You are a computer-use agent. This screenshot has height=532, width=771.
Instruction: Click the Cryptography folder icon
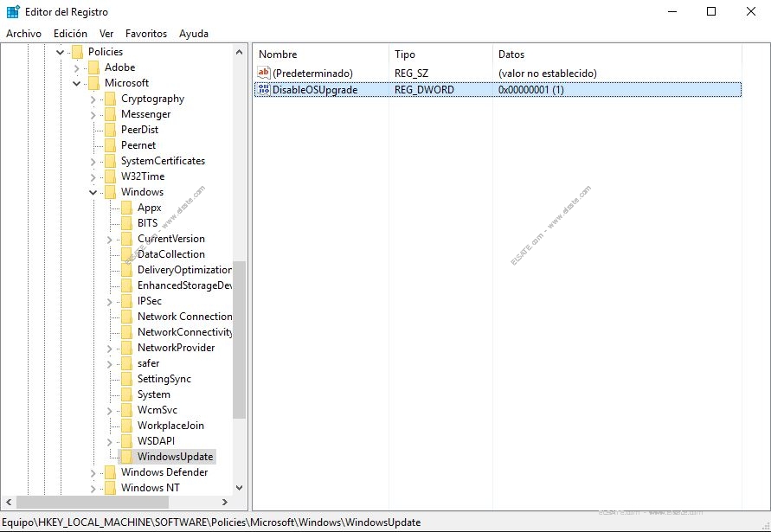(x=110, y=99)
